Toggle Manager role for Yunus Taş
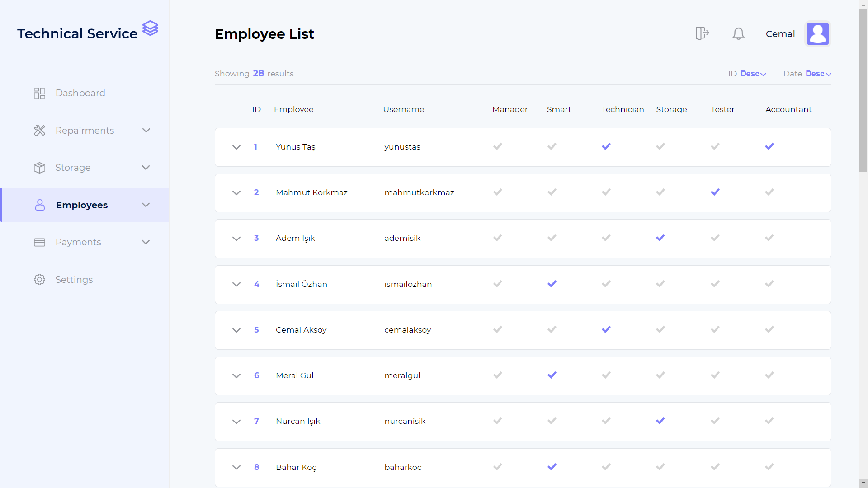Screen dimensions: 868x488 [498, 146]
